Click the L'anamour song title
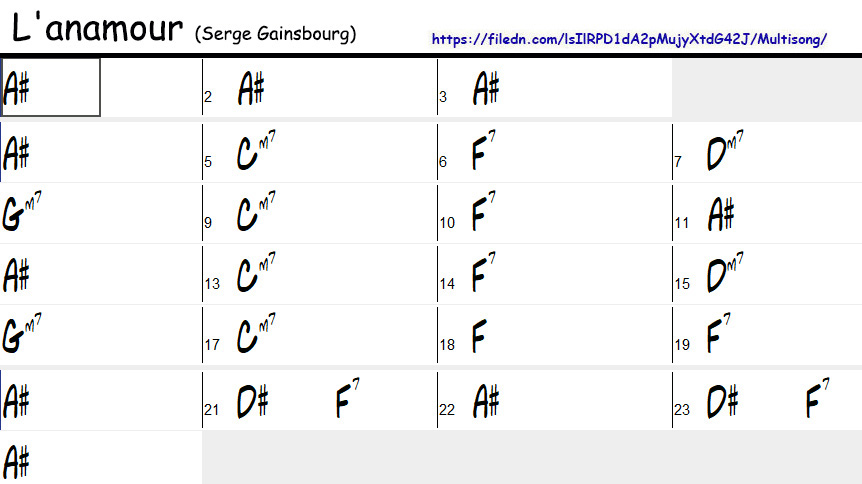 coord(97,29)
